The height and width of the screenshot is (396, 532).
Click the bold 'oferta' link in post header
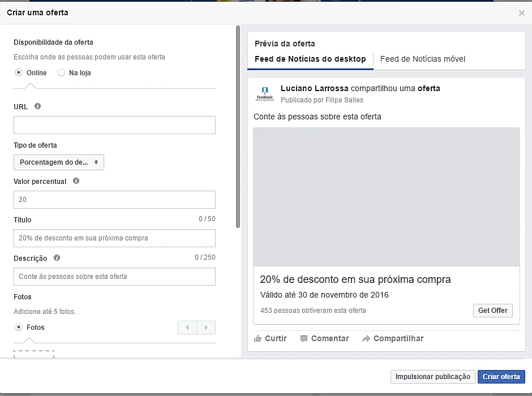pos(429,88)
